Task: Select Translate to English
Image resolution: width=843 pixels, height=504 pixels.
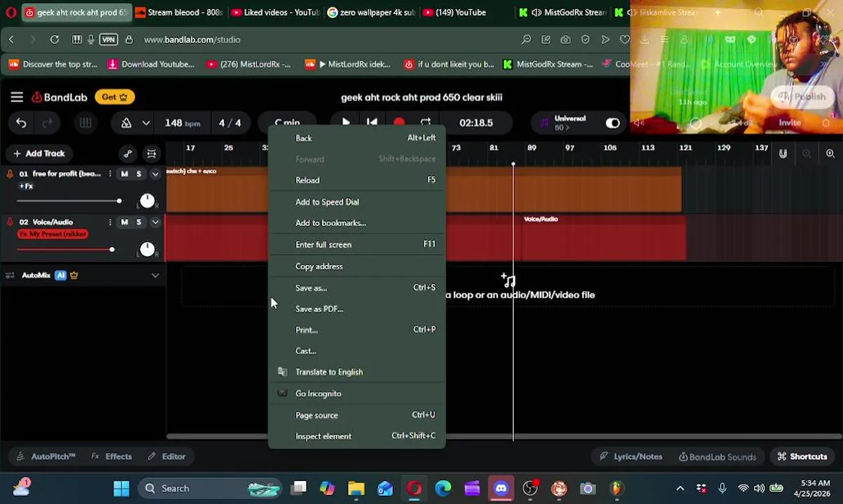Action: 356,372
